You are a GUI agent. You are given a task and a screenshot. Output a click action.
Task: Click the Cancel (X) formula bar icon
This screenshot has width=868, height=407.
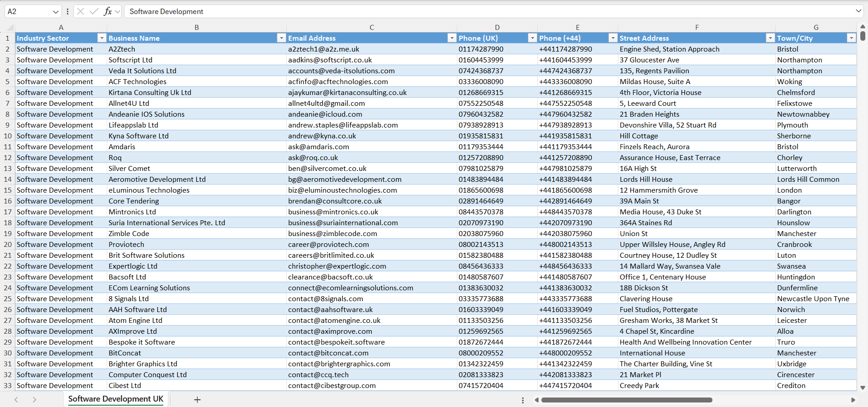tap(81, 11)
